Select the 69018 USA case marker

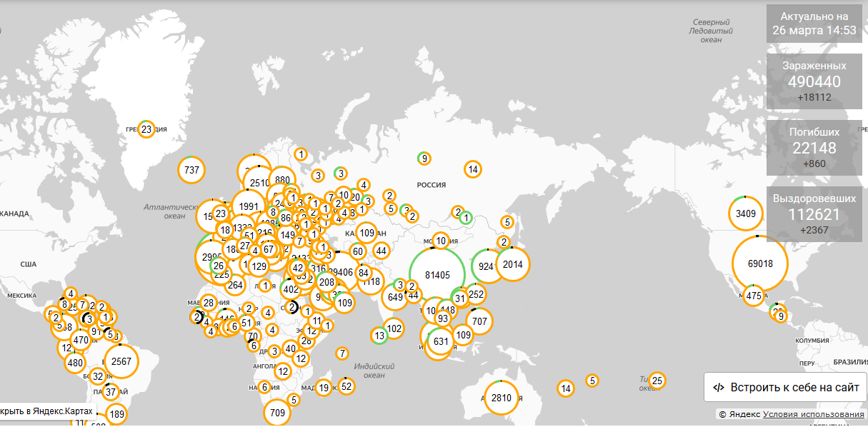[760, 263]
